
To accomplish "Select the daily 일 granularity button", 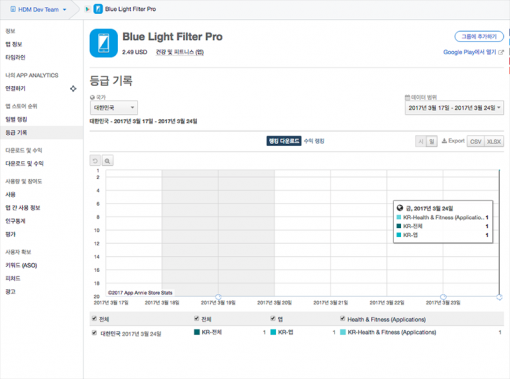I will pyautogui.click(x=432, y=141).
